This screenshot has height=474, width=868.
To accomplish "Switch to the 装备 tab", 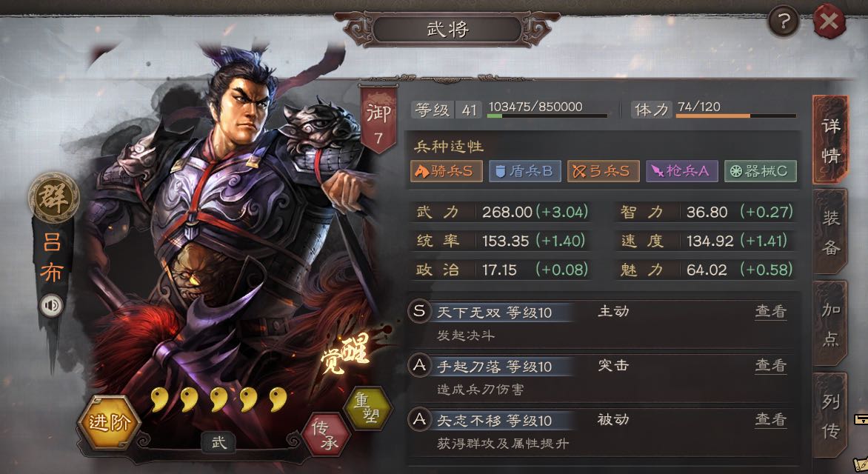I will [x=830, y=232].
